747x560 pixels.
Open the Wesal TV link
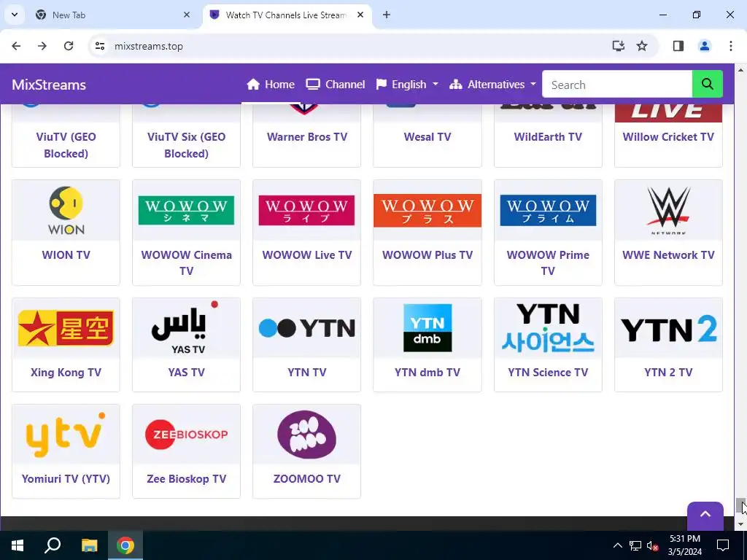tap(427, 136)
